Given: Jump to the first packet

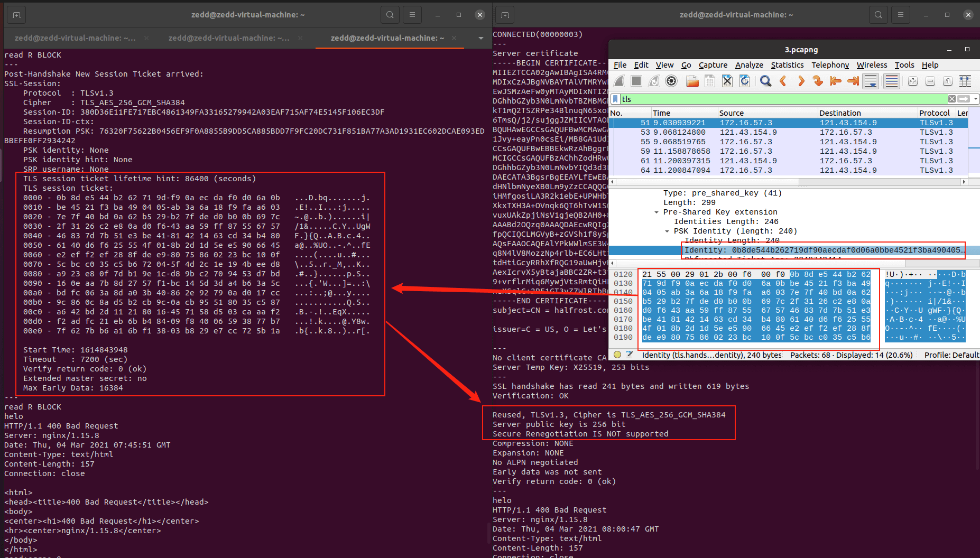Looking at the screenshot, I should [836, 81].
